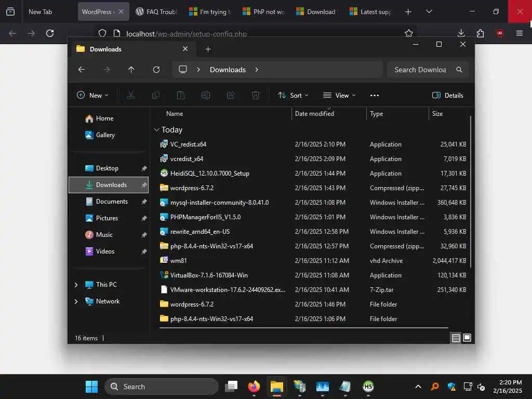Reload the page in Firefox
Viewport: 532px width, 399px height.
click(50, 33)
